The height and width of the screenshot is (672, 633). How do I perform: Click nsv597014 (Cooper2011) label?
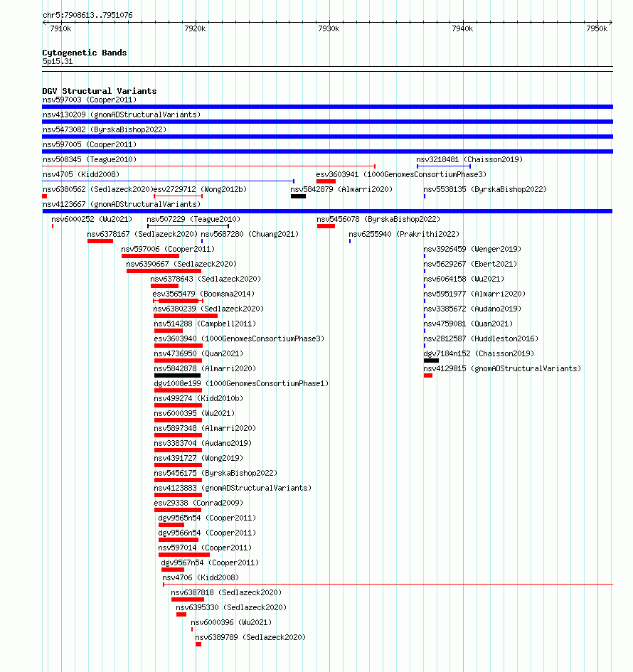click(x=205, y=548)
